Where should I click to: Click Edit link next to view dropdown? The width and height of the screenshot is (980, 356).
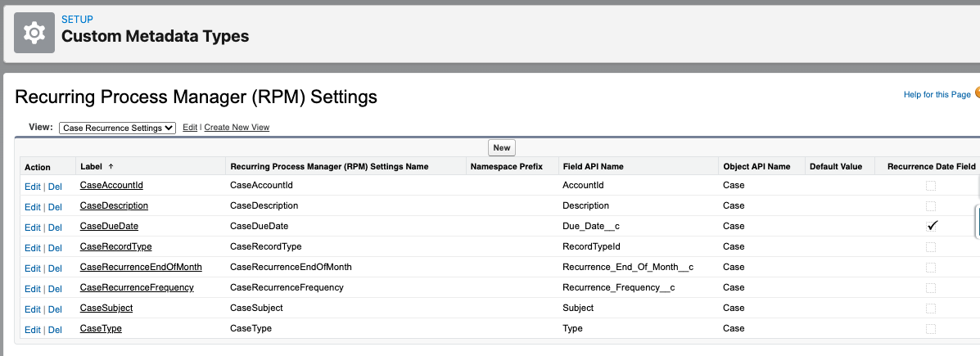tap(189, 128)
